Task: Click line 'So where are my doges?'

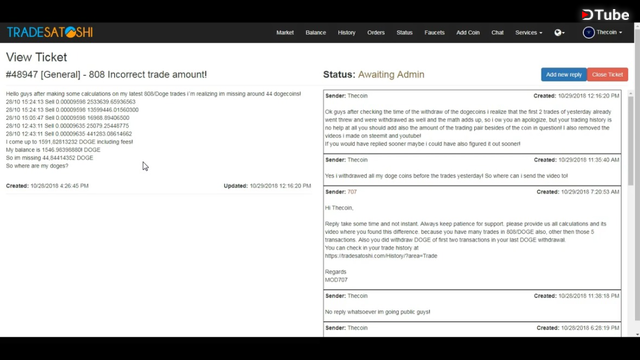Action: pos(37,166)
